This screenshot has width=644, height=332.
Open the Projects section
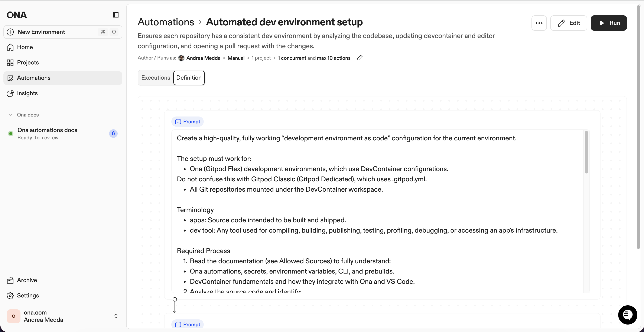pos(28,62)
